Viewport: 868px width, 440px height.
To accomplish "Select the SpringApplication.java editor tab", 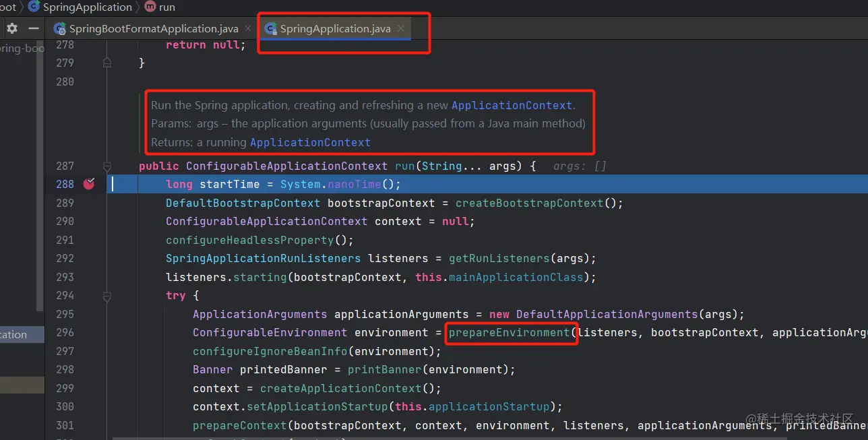I will point(336,29).
